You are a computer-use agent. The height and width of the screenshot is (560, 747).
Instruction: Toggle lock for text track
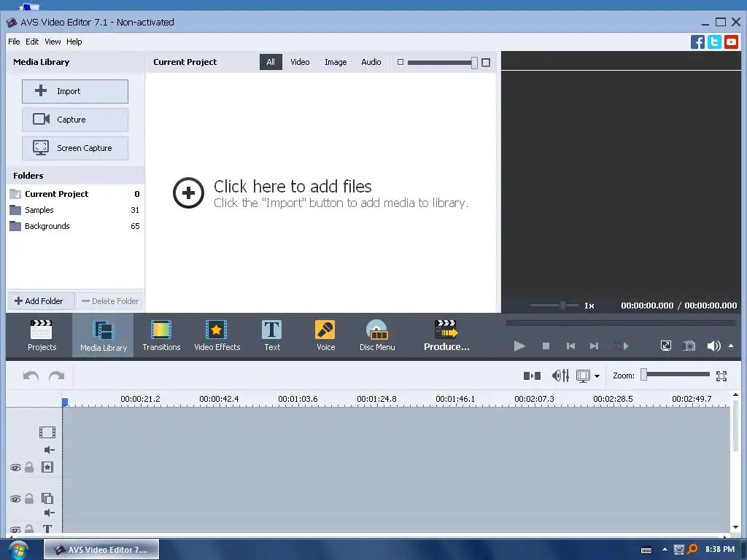point(29,529)
